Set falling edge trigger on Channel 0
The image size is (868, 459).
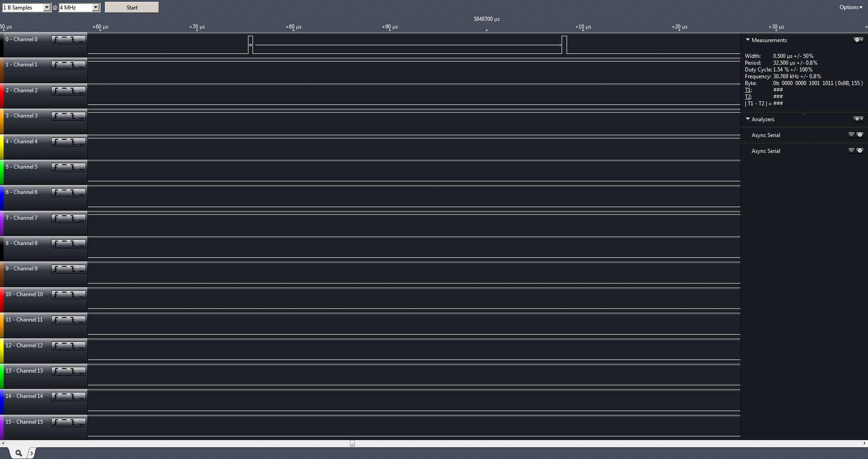coord(73,40)
